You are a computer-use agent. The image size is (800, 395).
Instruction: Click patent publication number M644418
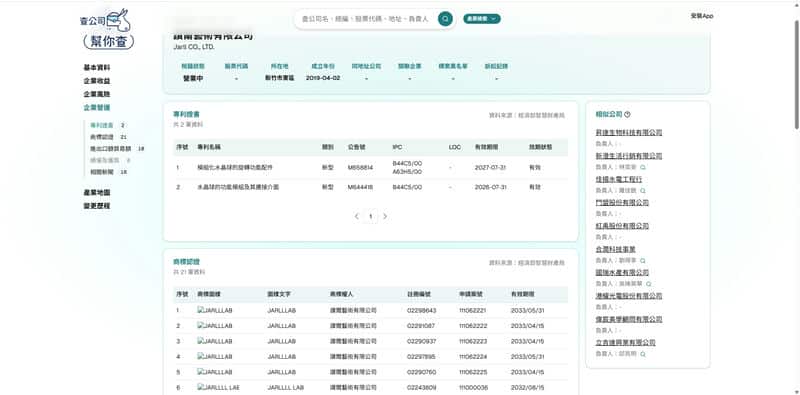click(x=360, y=187)
